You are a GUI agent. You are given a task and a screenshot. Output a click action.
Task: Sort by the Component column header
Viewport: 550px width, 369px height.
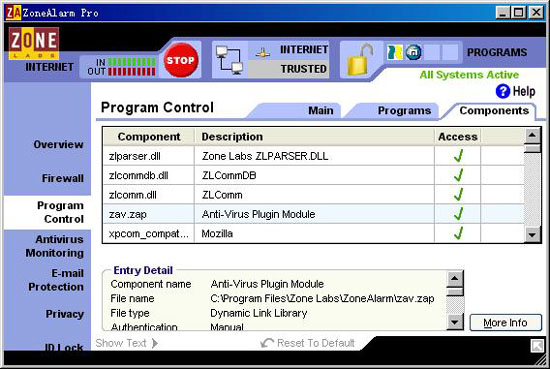pyautogui.click(x=149, y=136)
